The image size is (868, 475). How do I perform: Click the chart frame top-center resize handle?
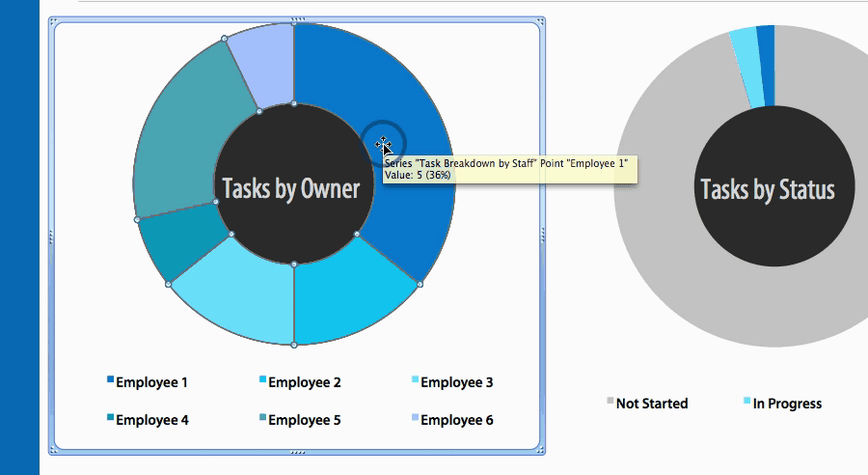pos(297,19)
